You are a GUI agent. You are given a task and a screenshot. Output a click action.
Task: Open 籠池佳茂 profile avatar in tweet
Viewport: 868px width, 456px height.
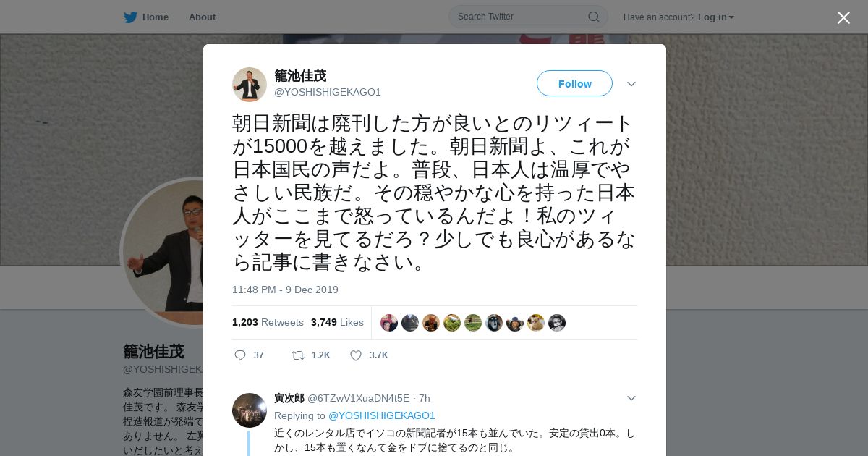(x=250, y=85)
